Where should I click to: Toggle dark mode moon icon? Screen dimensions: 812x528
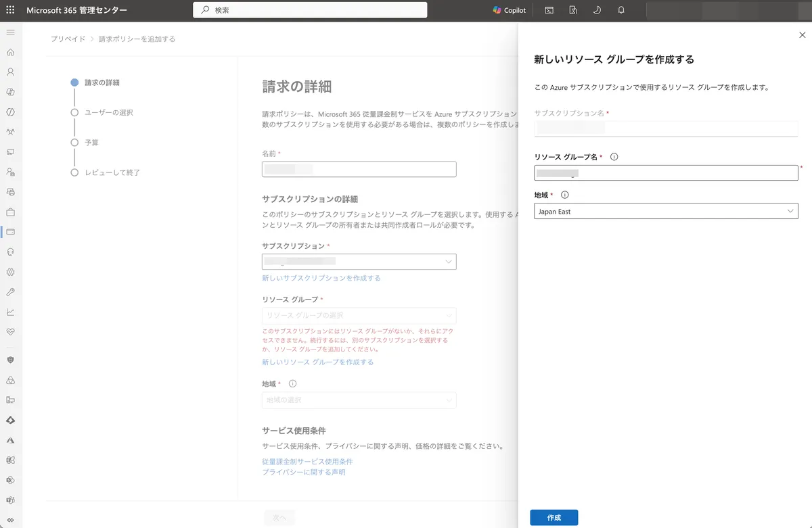597,10
